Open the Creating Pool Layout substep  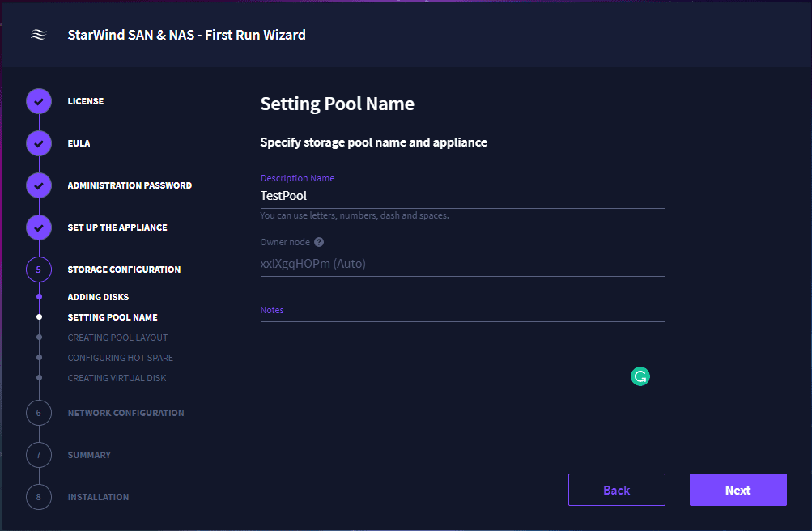click(117, 338)
